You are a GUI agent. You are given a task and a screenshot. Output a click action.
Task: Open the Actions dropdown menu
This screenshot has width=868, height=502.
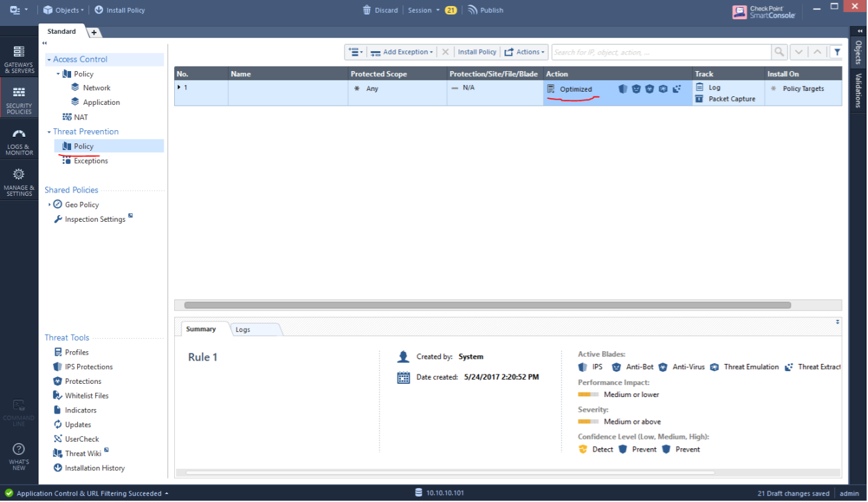pos(524,52)
